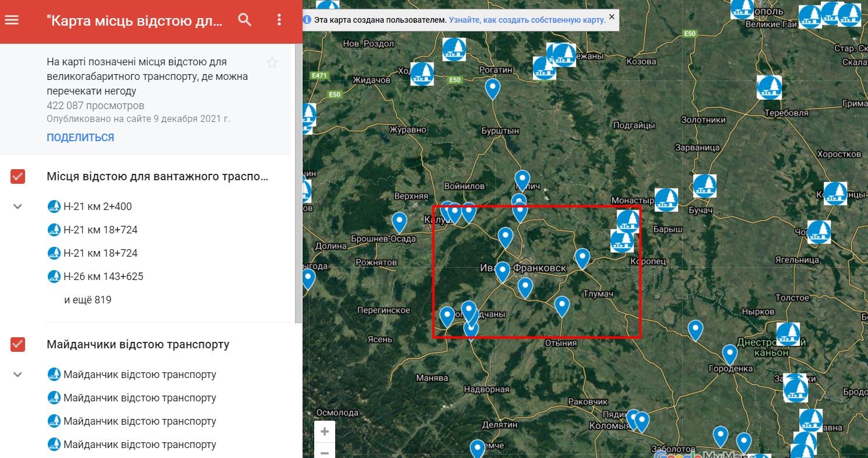Image resolution: width=868 pixels, height=458 pixels.
Task: Click the blue pin near Рогатин
Action: pyautogui.click(x=493, y=88)
